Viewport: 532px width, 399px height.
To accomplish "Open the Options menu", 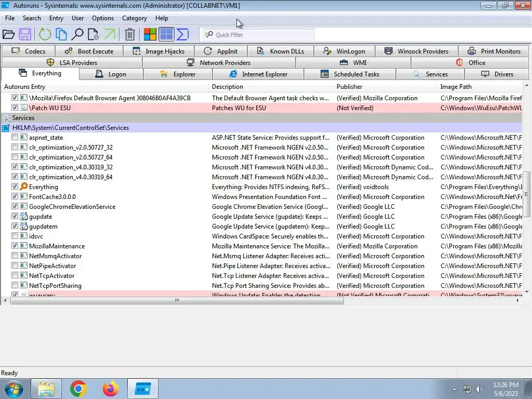I will [103, 18].
